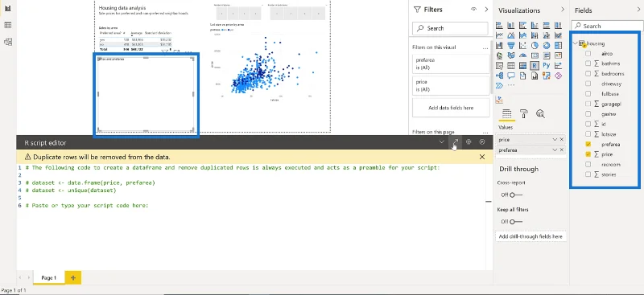The height and width of the screenshot is (295, 644).
Task: Select the Map (globe) visual
Action: (499, 55)
